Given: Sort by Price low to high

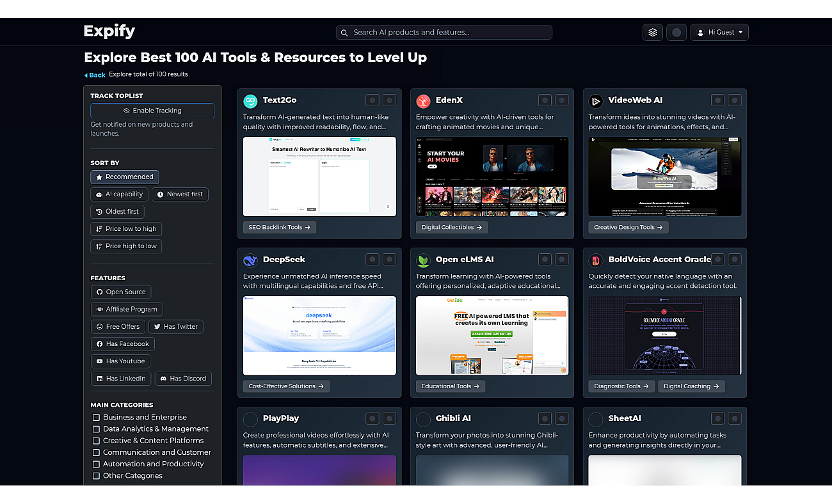Looking at the screenshot, I should point(126,229).
